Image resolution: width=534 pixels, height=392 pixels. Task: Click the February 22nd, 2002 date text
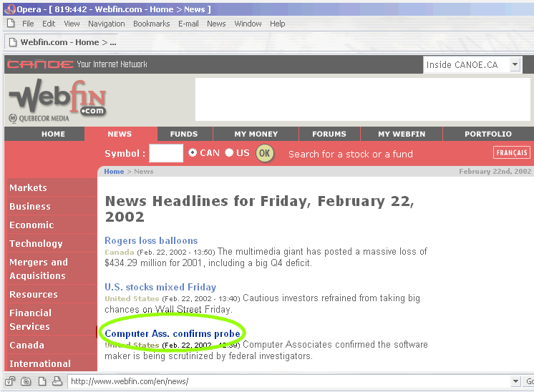coord(495,172)
